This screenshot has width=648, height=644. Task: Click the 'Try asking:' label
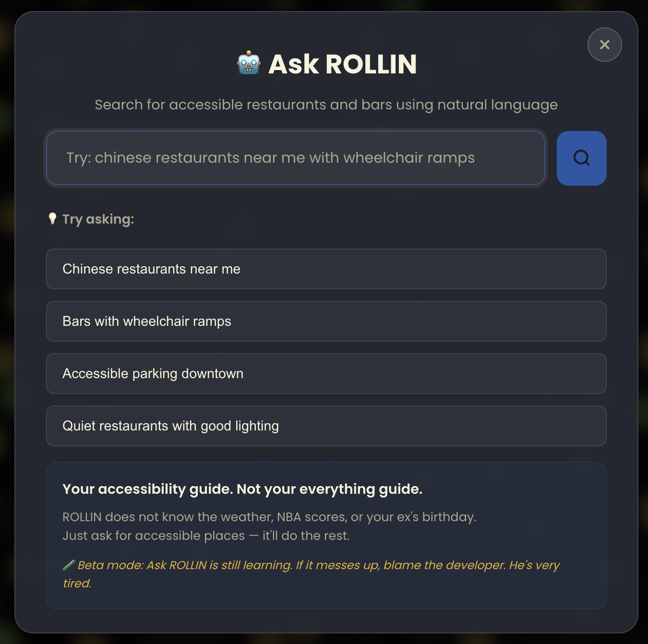click(x=97, y=219)
